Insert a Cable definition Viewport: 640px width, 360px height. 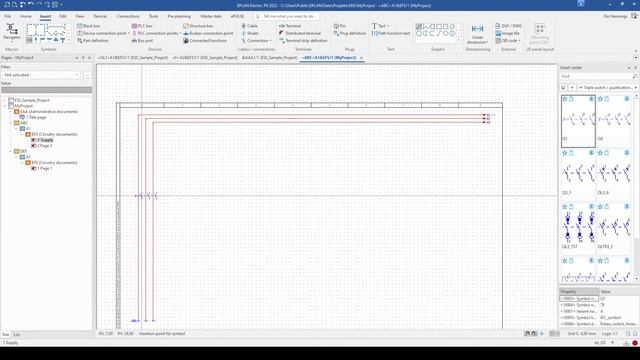249,26
